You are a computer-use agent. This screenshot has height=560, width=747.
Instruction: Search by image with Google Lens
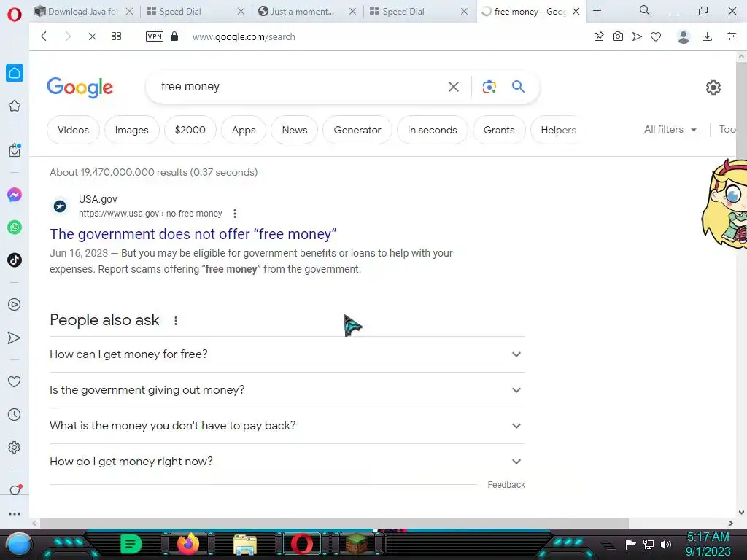click(489, 87)
